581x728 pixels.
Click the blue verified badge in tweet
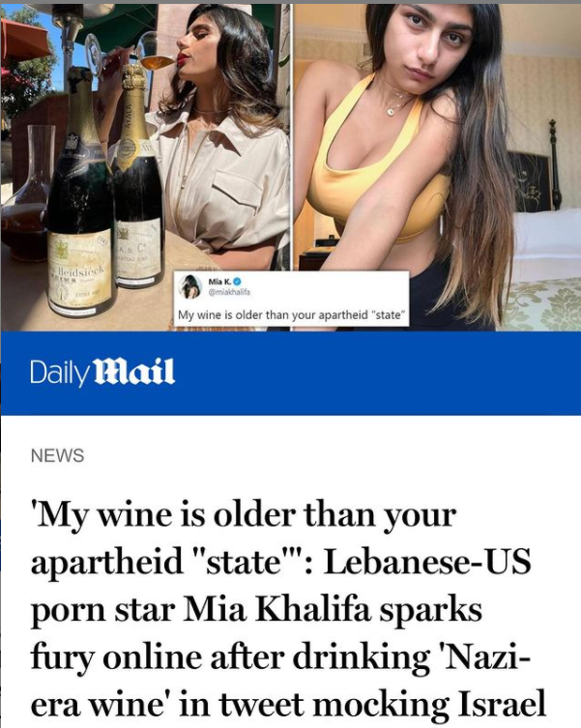click(237, 281)
